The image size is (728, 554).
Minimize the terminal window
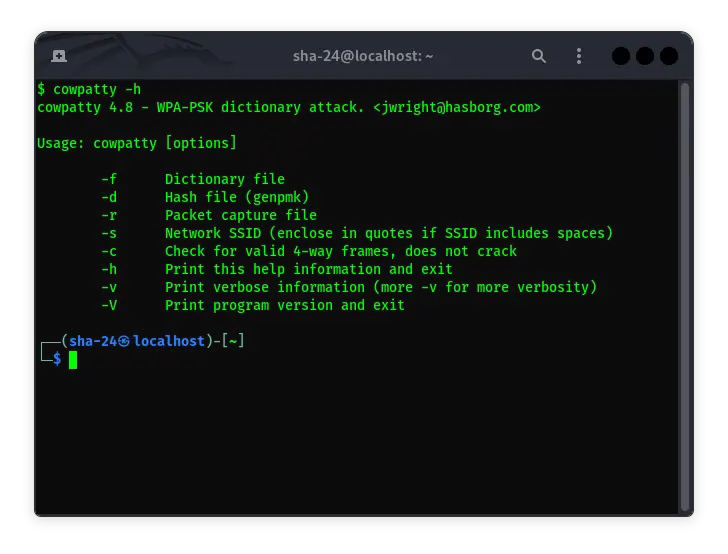click(x=620, y=56)
